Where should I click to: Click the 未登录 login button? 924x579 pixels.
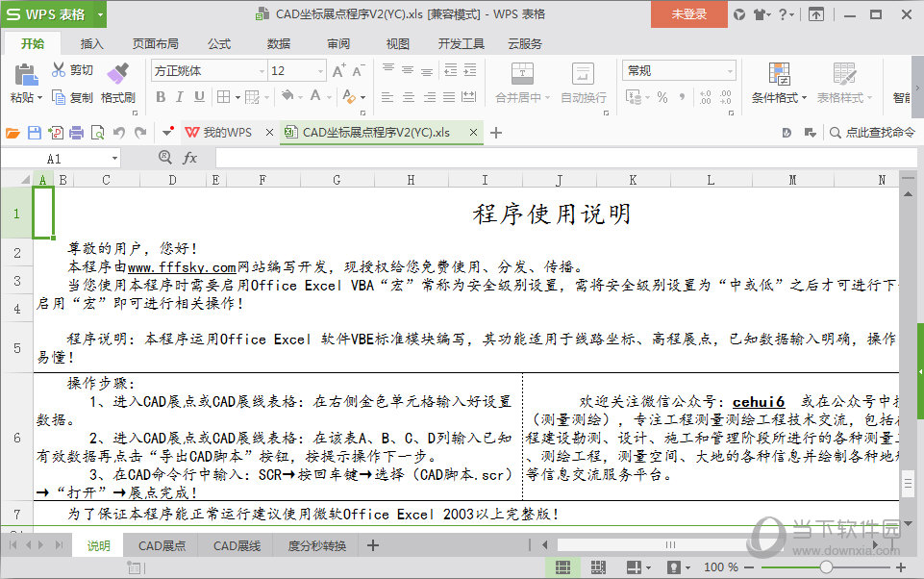[x=688, y=14]
